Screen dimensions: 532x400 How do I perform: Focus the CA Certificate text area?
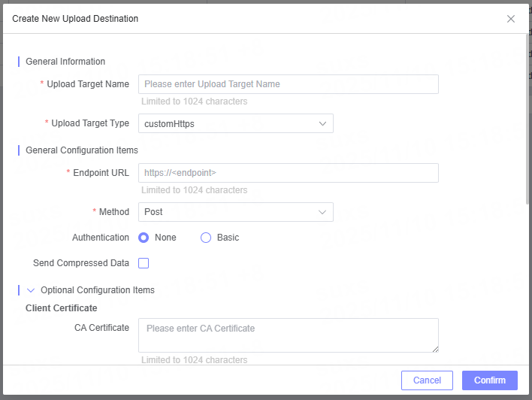[288, 335]
